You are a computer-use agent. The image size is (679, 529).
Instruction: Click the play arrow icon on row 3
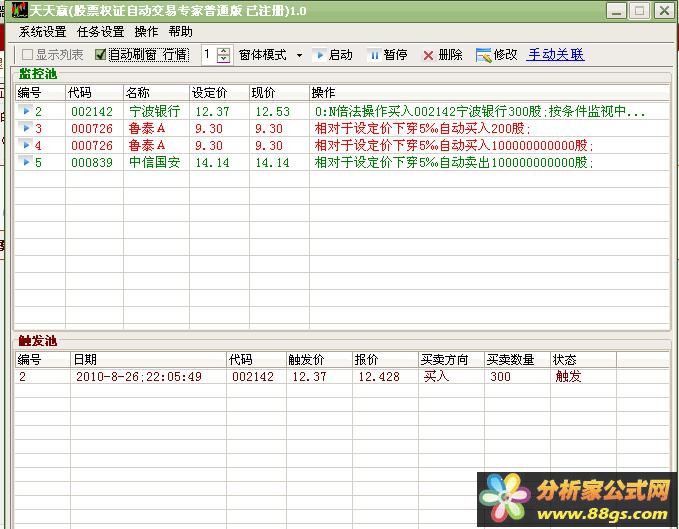coord(26,128)
